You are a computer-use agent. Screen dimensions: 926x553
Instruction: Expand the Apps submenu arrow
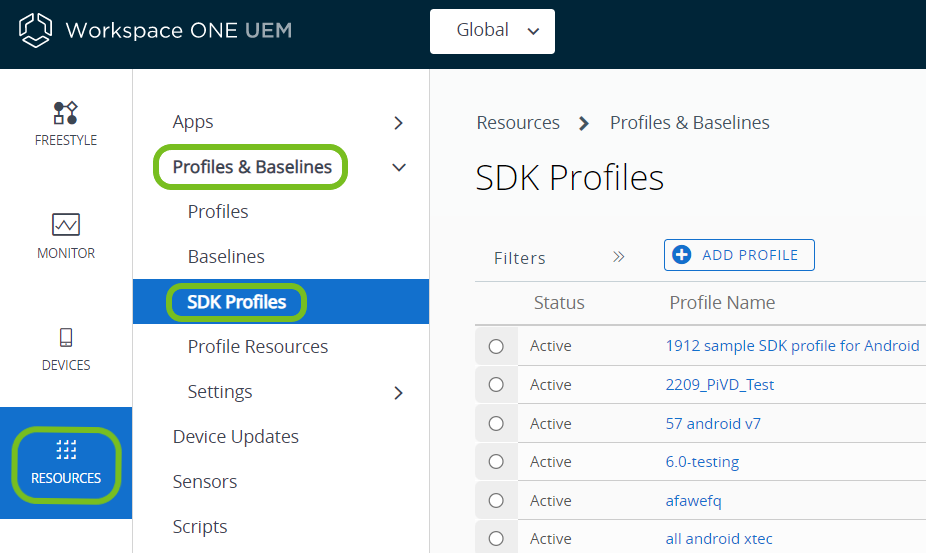tap(399, 123)
